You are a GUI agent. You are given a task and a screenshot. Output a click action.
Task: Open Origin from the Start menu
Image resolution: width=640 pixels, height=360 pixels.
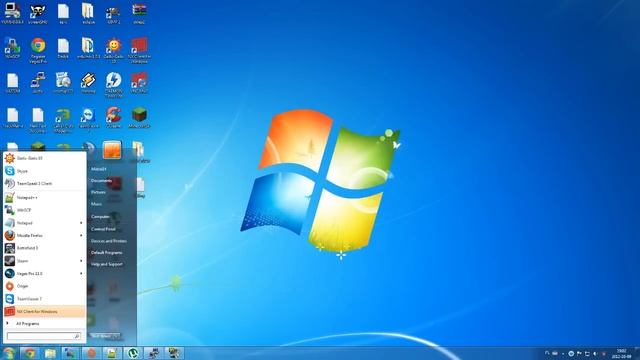point(44,286)
